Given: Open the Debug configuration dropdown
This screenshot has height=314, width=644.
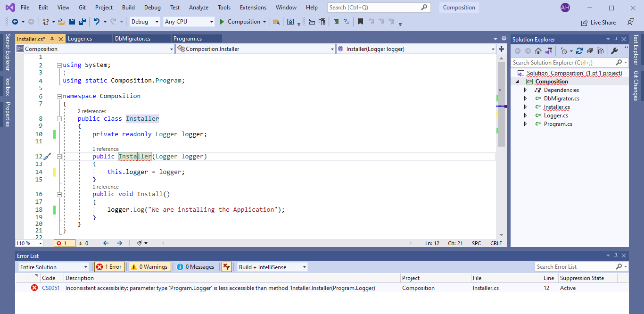Looking at the screenshot, I should click(145, 22).
